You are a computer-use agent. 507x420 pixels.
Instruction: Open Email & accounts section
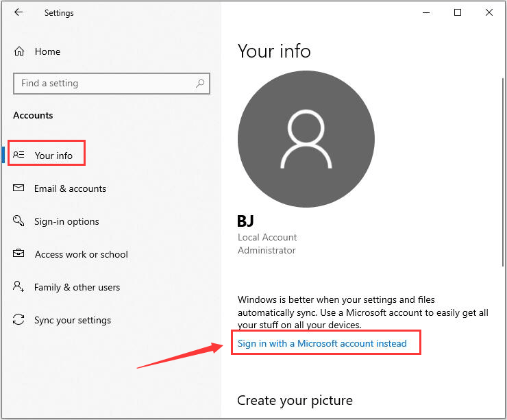click(x=70, y=188)
